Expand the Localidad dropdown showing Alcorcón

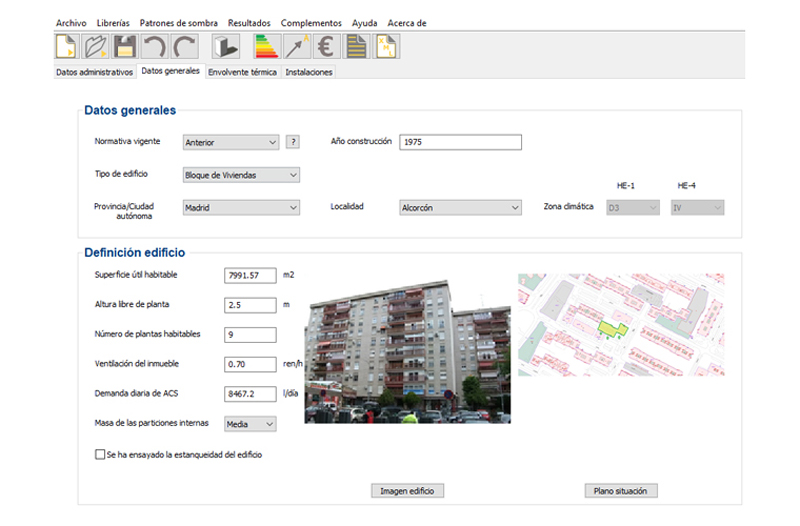tap(460, 208)
